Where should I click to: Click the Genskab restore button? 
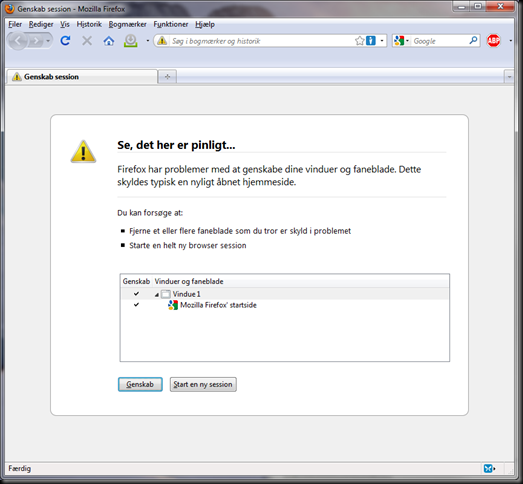click(140, 384)
